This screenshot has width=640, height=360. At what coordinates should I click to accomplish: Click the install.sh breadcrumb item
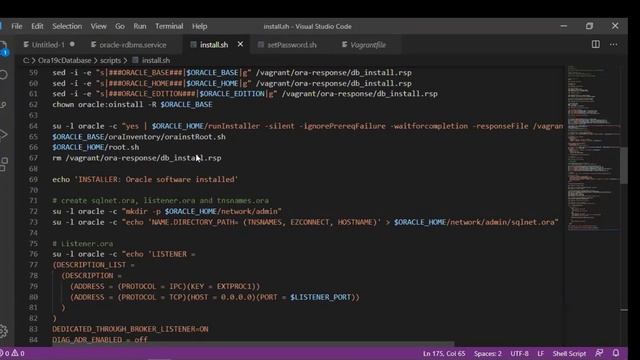click(x=151, y=60)
